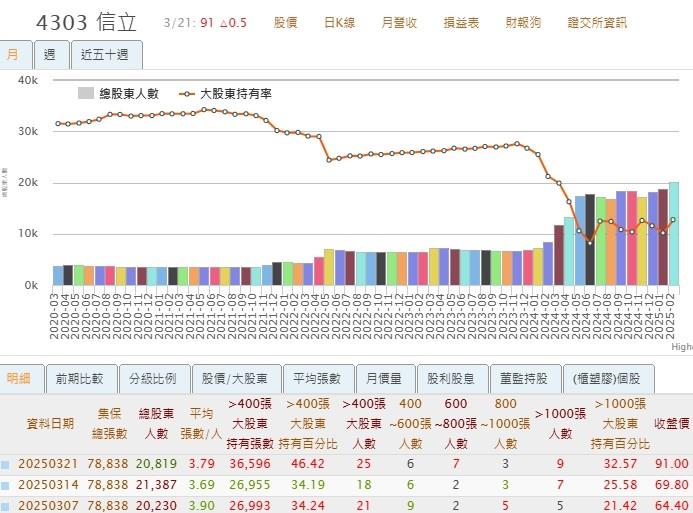Open the 月營收 link
This screenshot has width=693, height=513.
point(399,23)
